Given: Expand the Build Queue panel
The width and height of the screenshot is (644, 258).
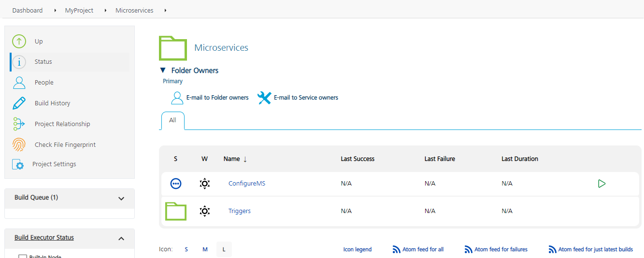Looking at the screenshot, I should pyautogui.click(x=121, y=198).
